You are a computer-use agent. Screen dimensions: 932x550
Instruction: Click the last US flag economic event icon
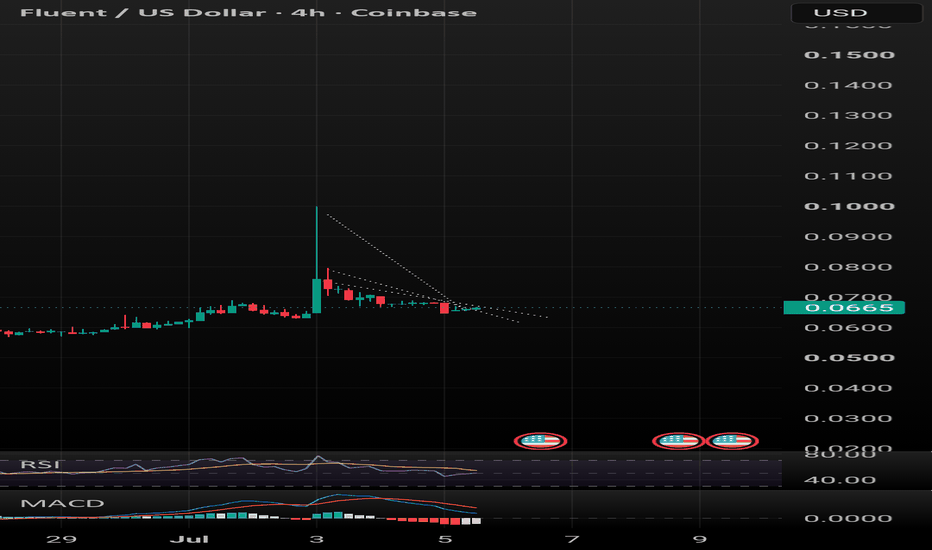coord(732,441)
